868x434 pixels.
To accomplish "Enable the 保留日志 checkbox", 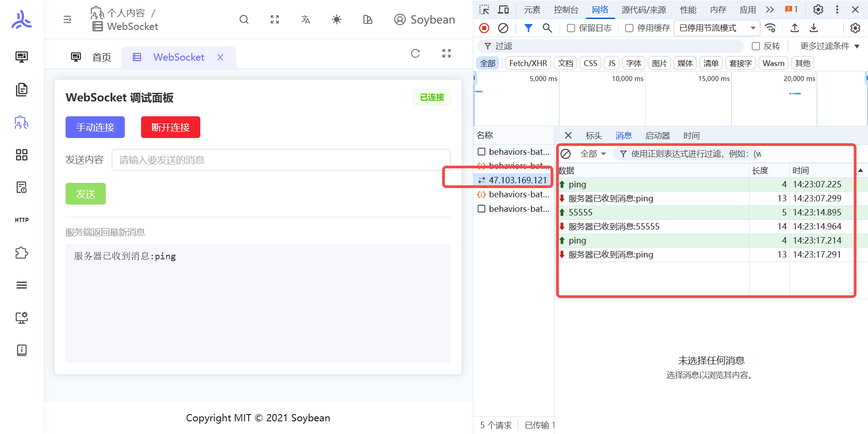I will (571, 28).
